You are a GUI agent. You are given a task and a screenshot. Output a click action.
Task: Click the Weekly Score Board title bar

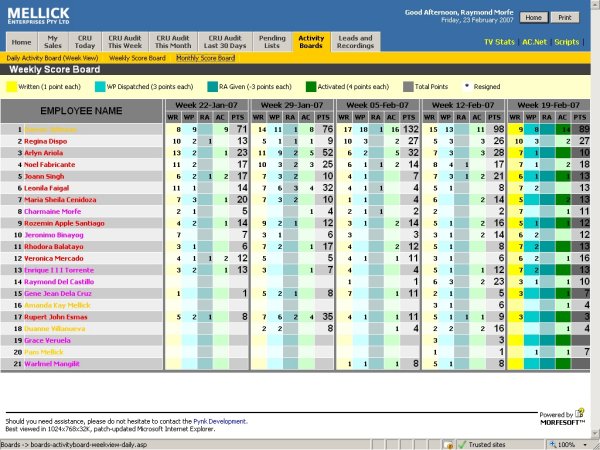pos(295,69)
